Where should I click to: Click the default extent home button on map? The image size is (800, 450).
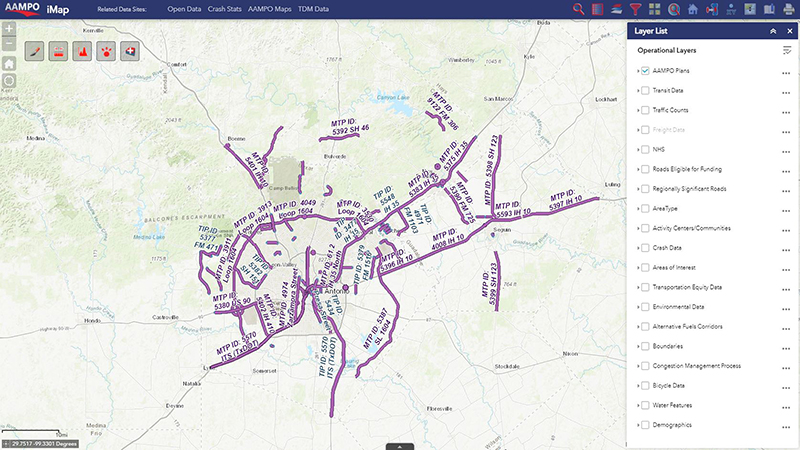pyautogui.click(x=9, y=62)
